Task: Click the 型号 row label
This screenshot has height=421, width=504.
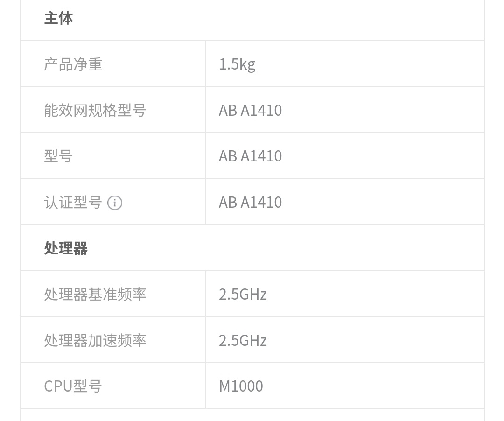Action: pyautogui.click(x=58, y=156)
